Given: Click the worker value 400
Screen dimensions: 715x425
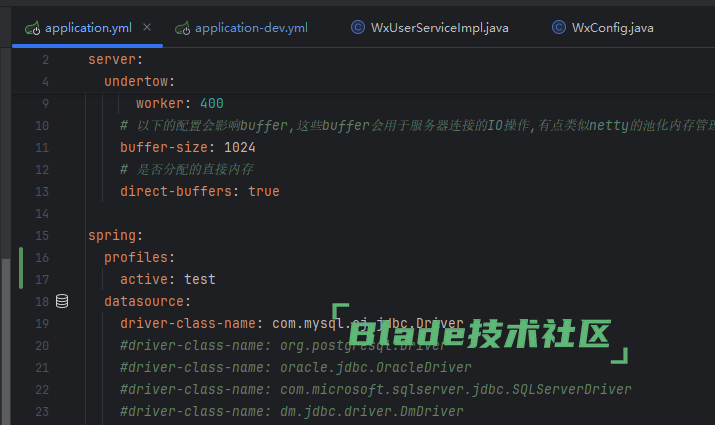Looking at the screenshot, I should 211,103.
